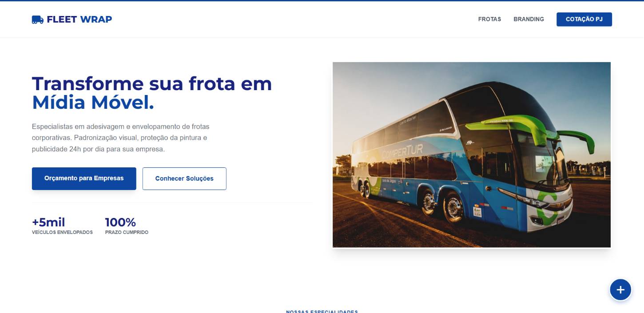644x313 pixels.
Task: Select the Conhecer Soluções button
Action: click(x=184, y=178)
